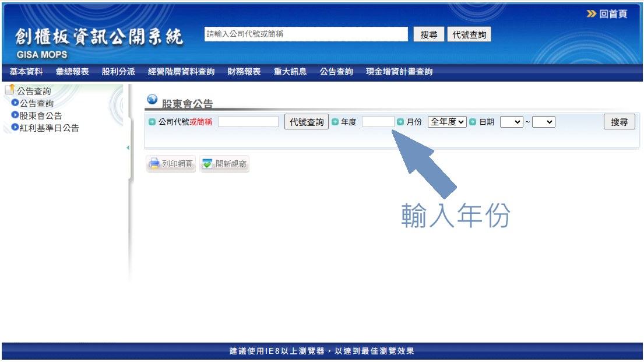Click the folder icon beside 公告查詢 heading
The height and width of the screenshot is (362, 644).
click(x=10, y=89)
